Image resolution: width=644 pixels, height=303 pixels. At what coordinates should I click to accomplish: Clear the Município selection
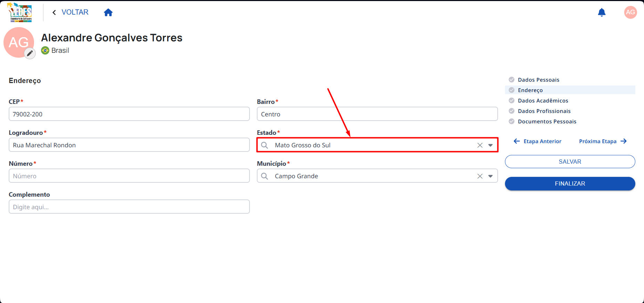tap(480, 176)
